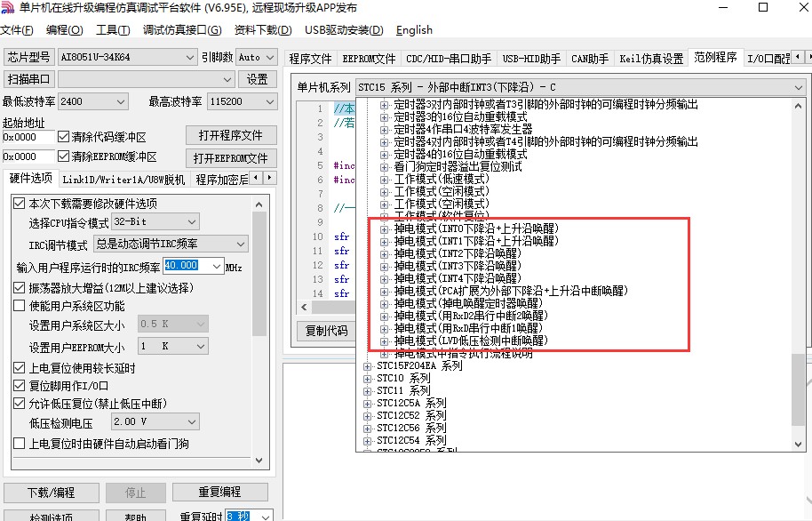Click 下载/编程 button
The width and height of the screenshot is (812, 521).
[52, 493]
